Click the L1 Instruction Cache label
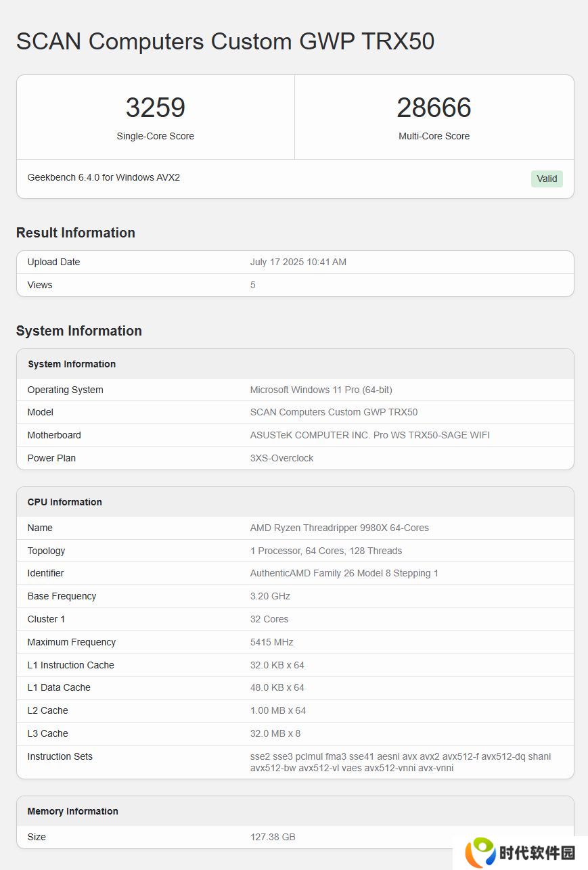Viewport: 588px width, 870px height. pos(71,665)
